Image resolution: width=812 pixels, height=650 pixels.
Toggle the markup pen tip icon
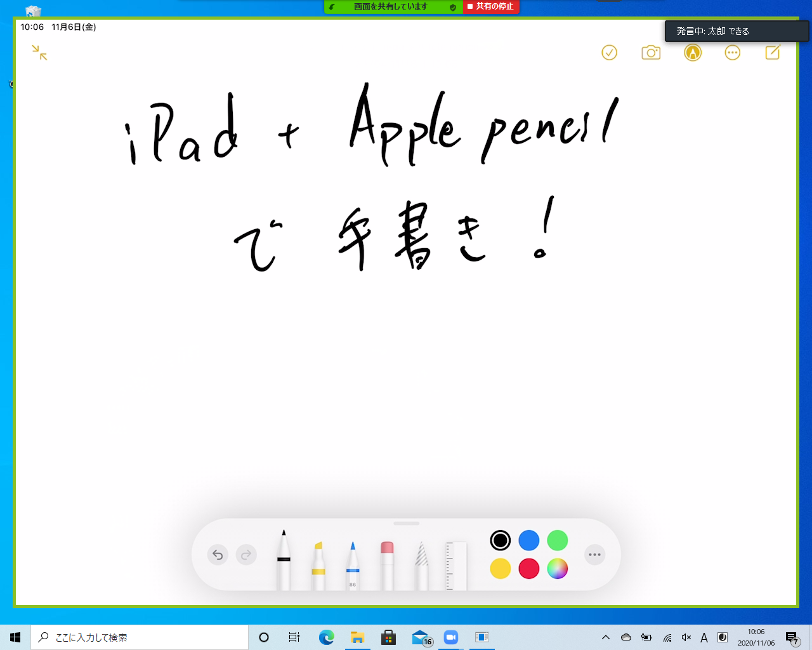693,53
